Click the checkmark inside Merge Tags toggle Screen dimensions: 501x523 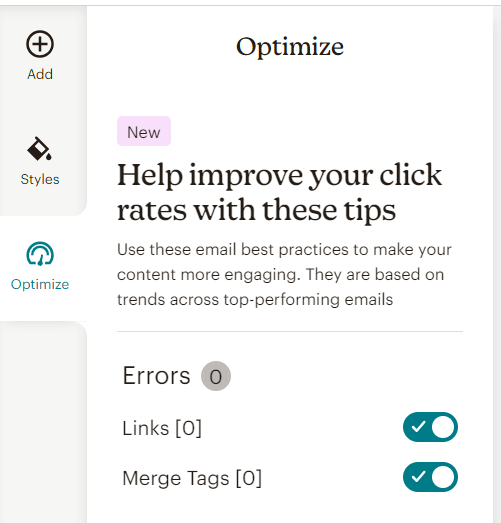[x=418, y=477]
